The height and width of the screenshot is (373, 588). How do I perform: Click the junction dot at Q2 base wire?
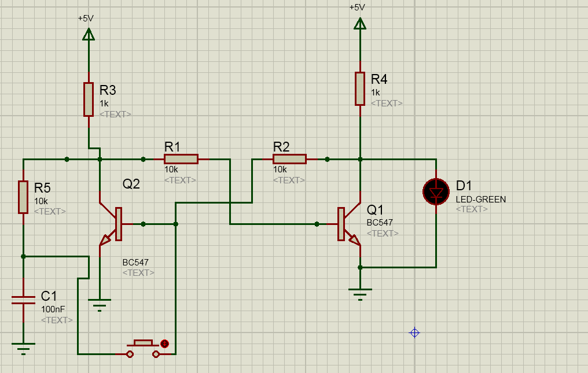(x=144, y=224)
